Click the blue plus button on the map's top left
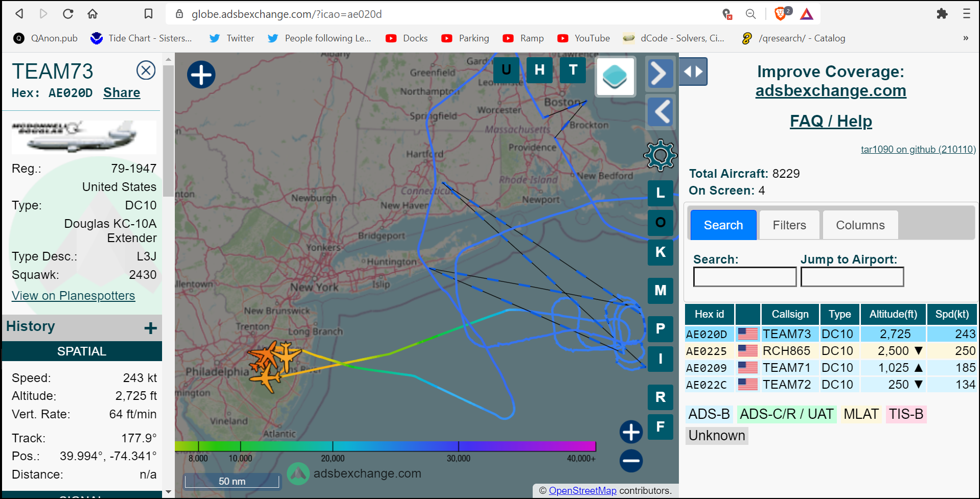 click(201, 75)
